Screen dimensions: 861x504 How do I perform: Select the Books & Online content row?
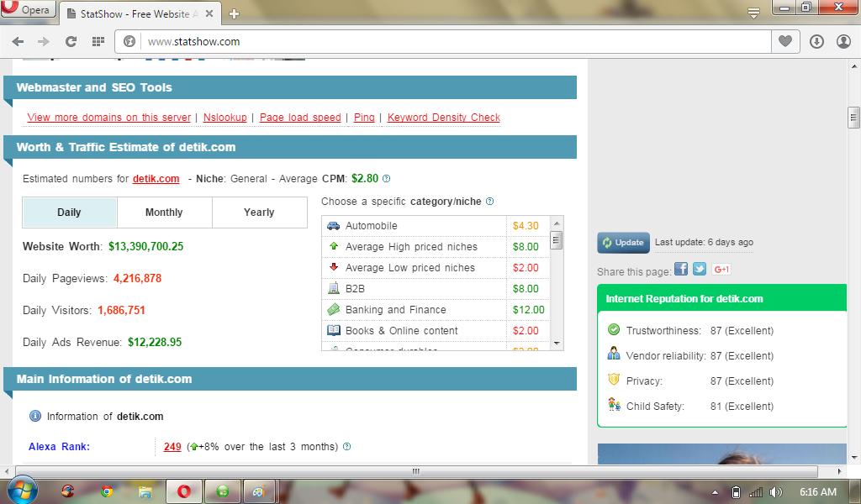pyautogui.click(x=435, y=331)
